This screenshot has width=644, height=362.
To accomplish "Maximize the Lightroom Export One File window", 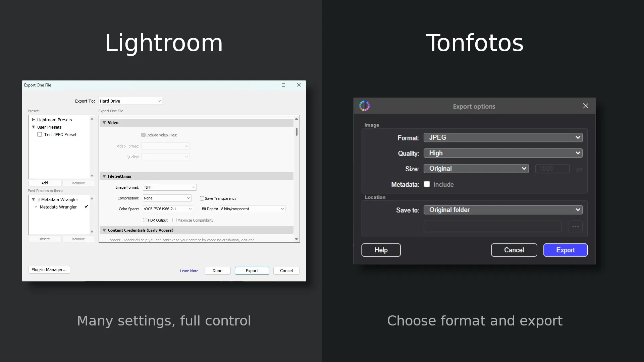I will tap(283, 85).
